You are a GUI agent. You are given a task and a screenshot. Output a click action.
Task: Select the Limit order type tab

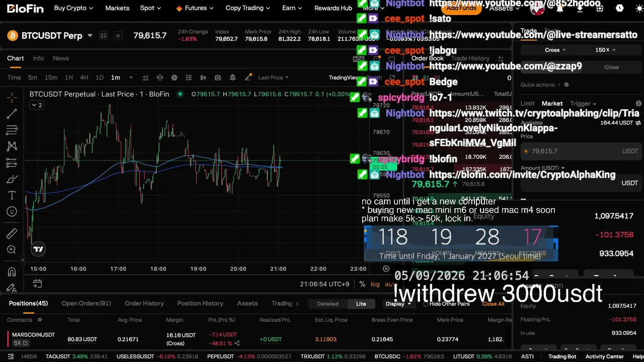point(527,104)
